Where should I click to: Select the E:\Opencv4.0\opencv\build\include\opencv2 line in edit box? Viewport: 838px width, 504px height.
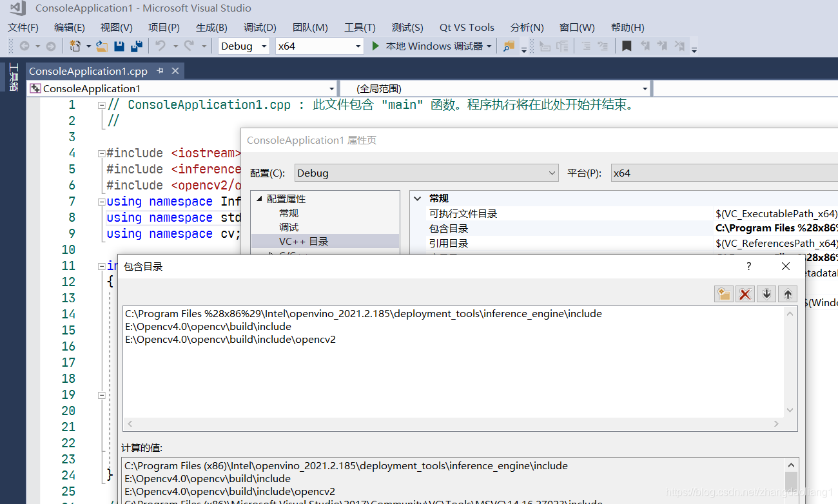tap(230, 340)
